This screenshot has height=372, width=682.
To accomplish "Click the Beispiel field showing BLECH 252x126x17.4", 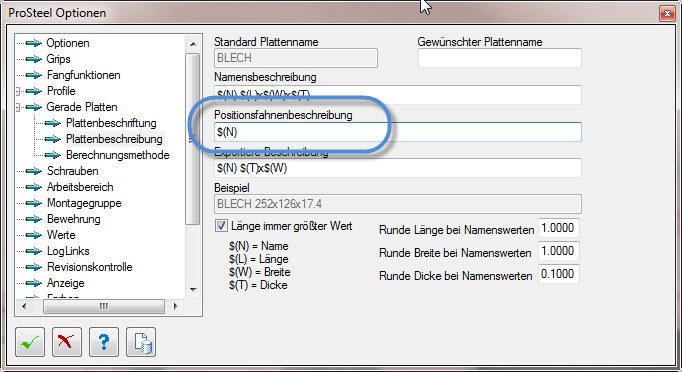I will pyautogui.click(x=398, y=204).
